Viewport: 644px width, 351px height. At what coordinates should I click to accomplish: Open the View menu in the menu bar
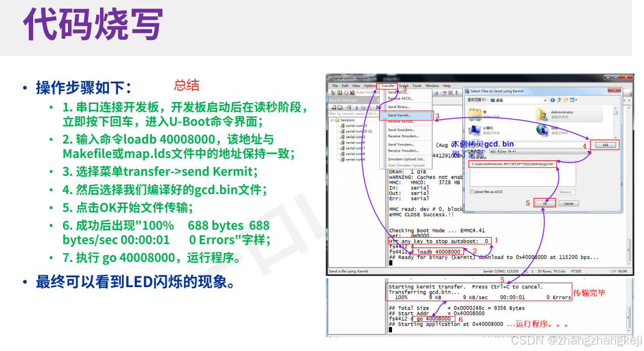(356, 86)
